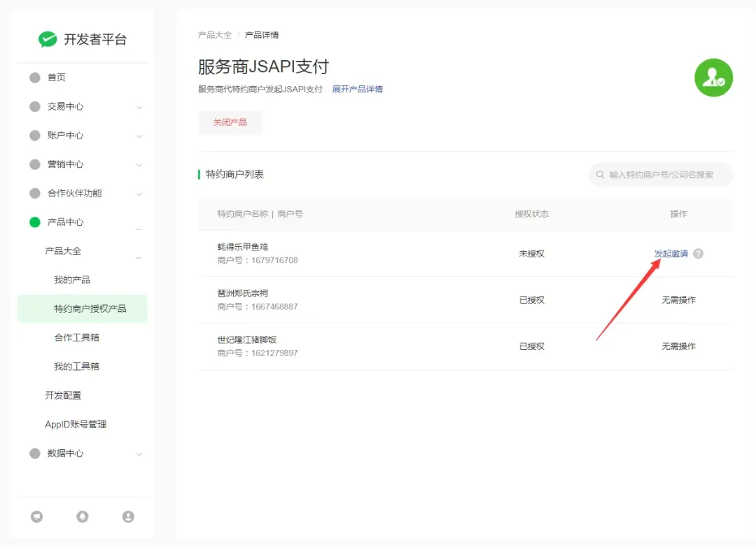Expand the 营销中心 chevron
This screenshot has height=545, width=756.
click(x=139, y=165)
